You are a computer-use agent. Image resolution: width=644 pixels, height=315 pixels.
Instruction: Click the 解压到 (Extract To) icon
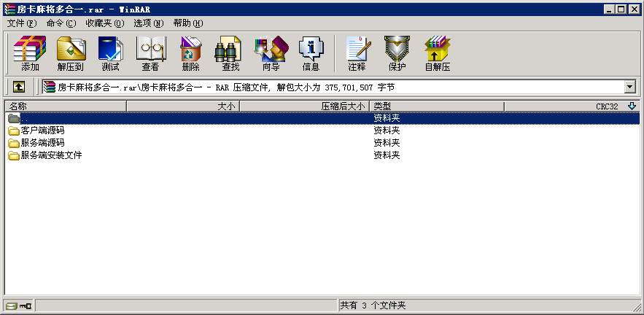pyautogui.click(x=70, y=53)
